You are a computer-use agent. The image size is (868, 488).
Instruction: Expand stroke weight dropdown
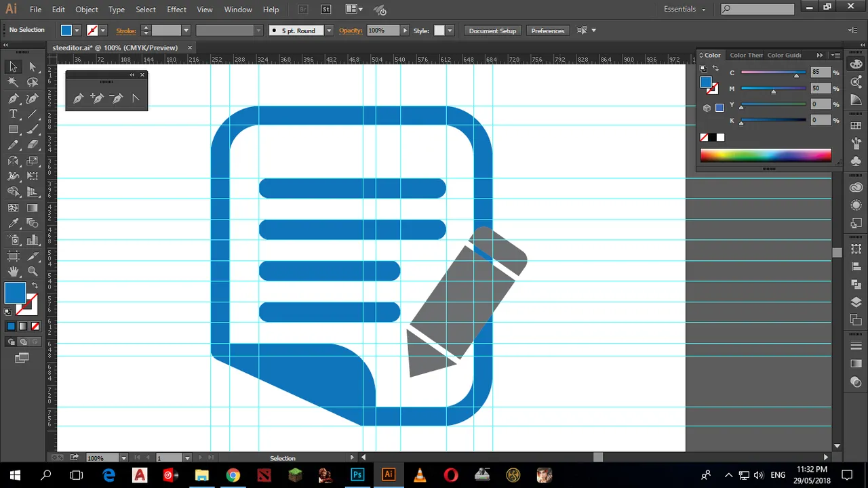point(185,30)
